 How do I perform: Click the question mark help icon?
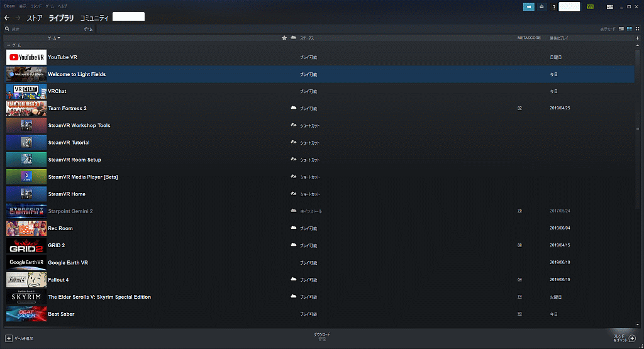click(x=553, y=6)
